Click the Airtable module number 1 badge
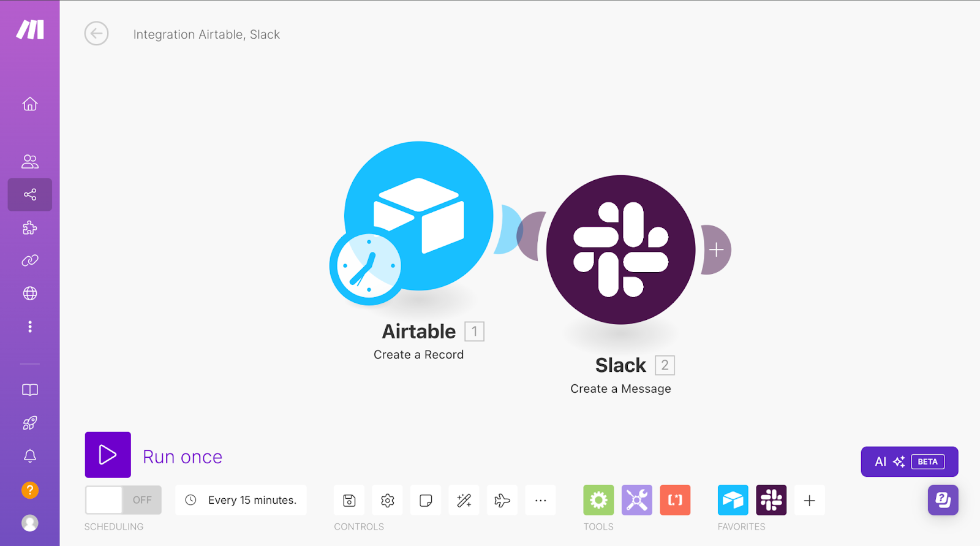This screenshot has width=980, height=546. 474,332
